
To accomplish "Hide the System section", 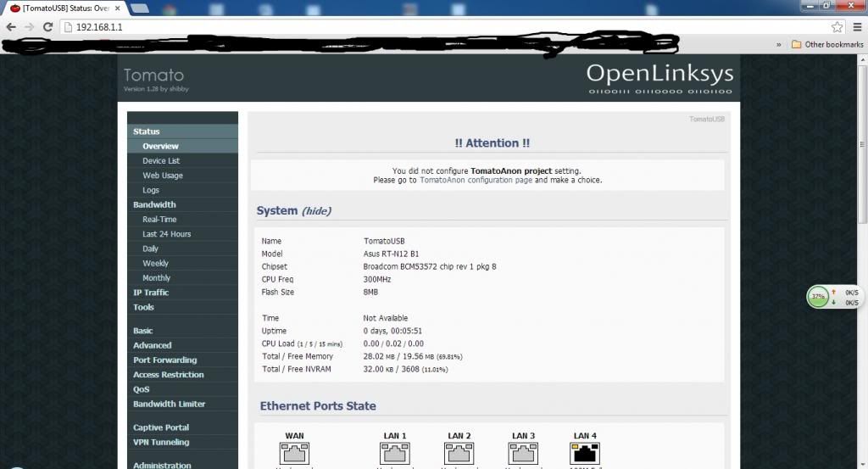I will (x=317, y=211).
